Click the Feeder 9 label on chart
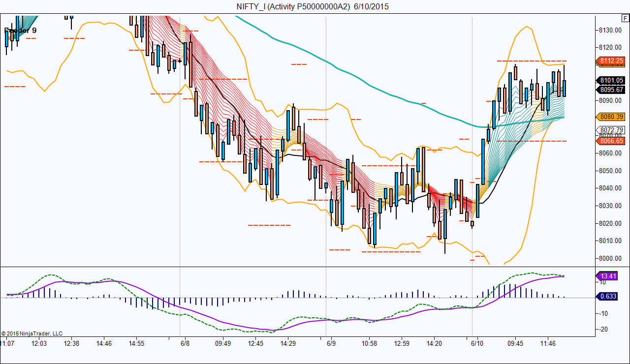Viewport: 630px width, 364px height. tap(20, 30)
